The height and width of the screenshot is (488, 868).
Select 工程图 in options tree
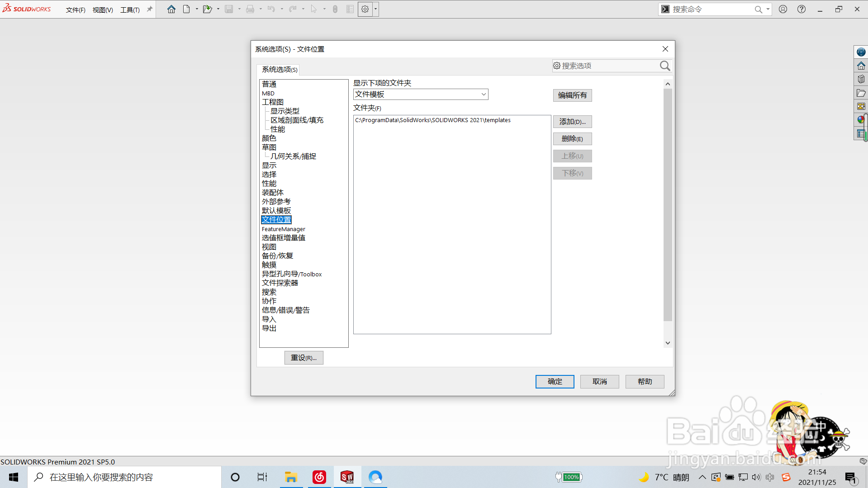click(273, 102)
